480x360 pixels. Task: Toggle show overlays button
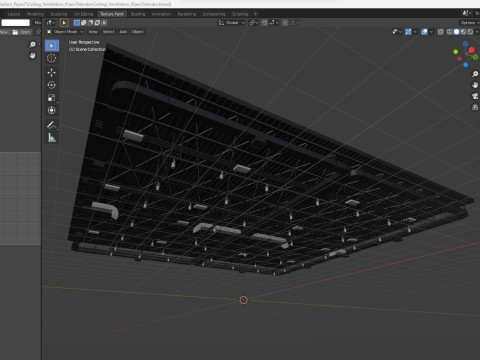coord(425,32)
